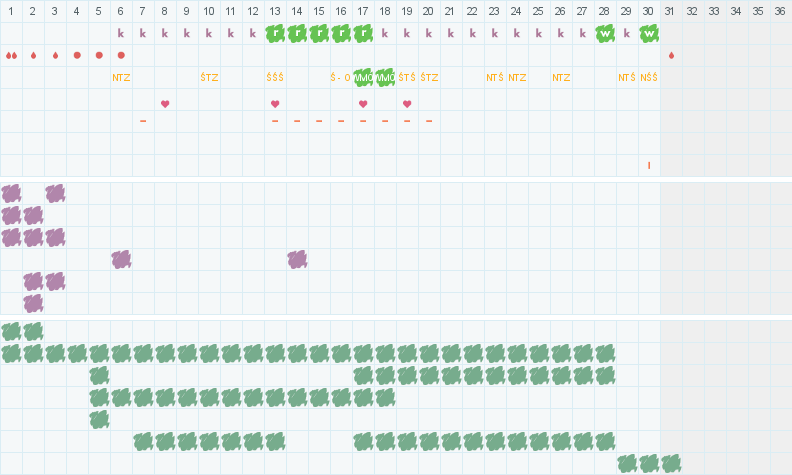Click the green 'w' marker on day 28

coord(605,33)
